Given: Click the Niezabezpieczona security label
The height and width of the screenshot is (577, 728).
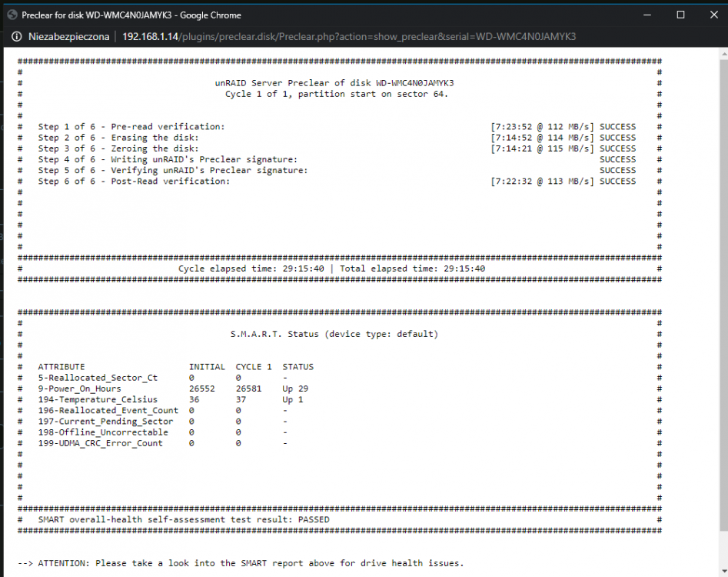Looking at the screenshot, I should tap(68, 37).
